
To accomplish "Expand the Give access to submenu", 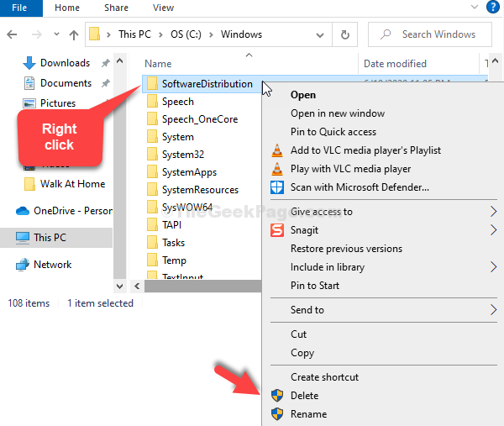I will tap(382, 212).
